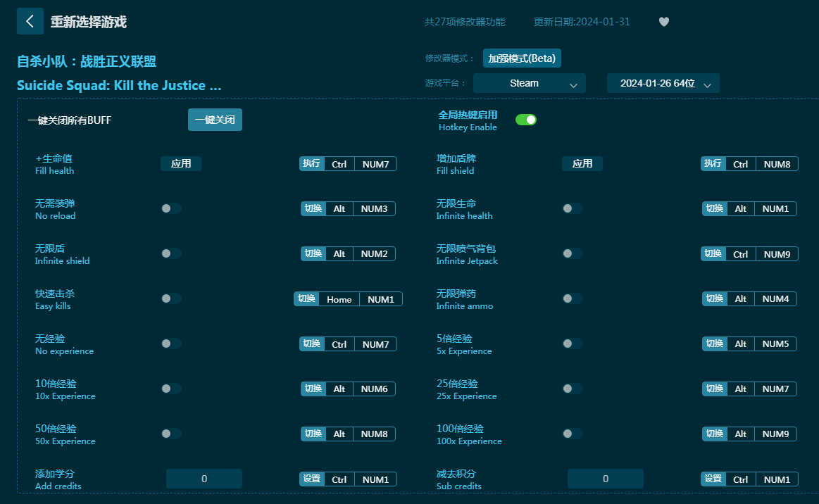Click the Home key for Easy kills

click(x=339, y=299)
